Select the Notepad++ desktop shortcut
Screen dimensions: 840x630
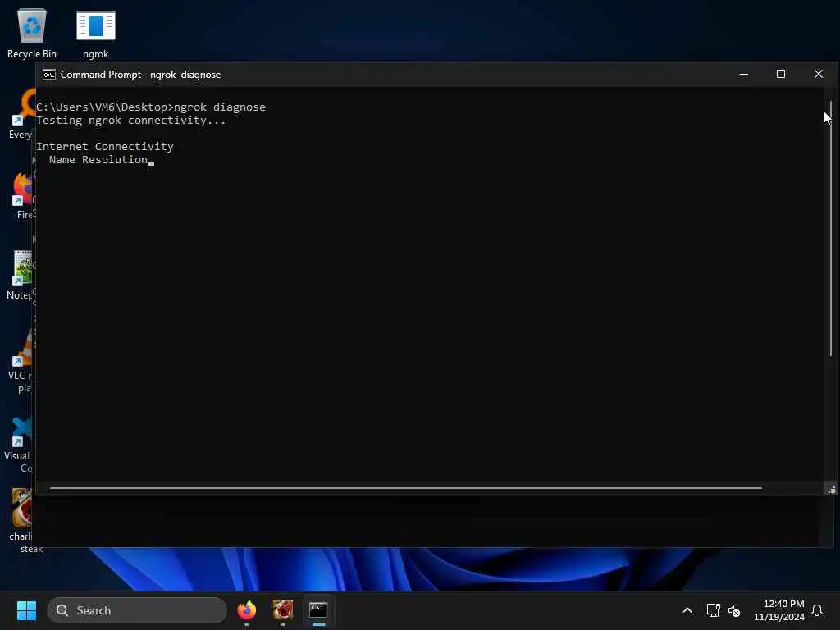(x=21, y=276)
